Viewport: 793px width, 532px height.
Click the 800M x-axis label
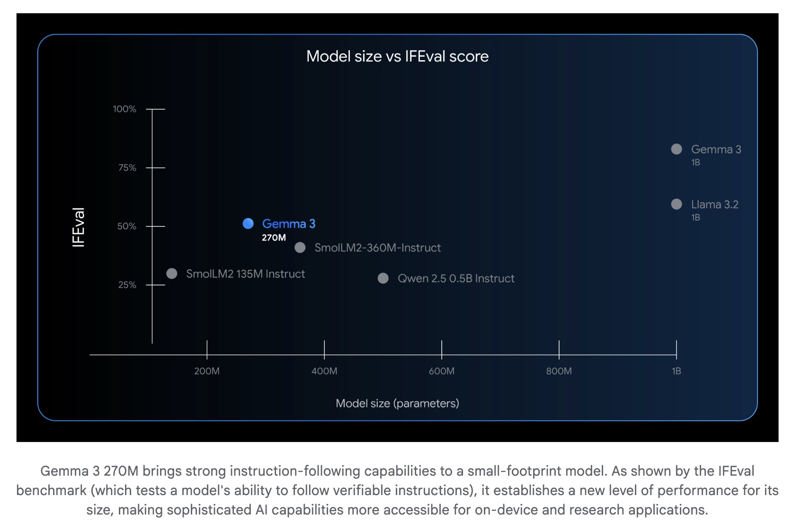[x=559, y=371]
